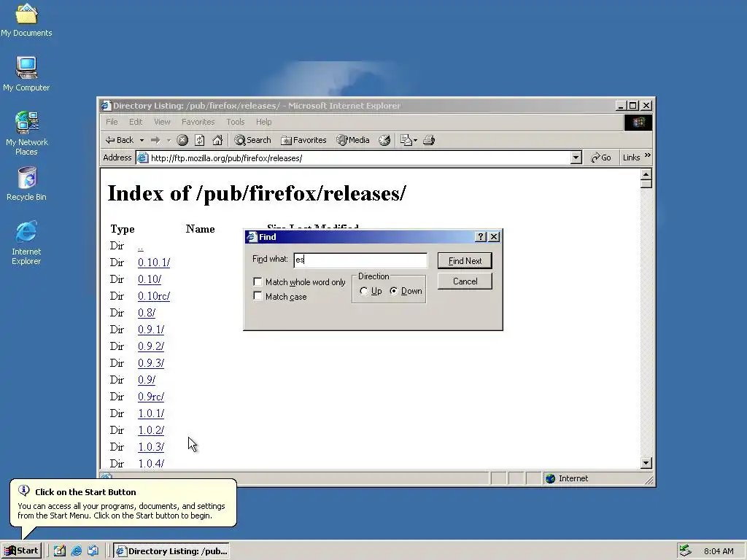Open the Back history dropdown arrow
Screen dimensions: 747x560
click(x=142, y=140)
